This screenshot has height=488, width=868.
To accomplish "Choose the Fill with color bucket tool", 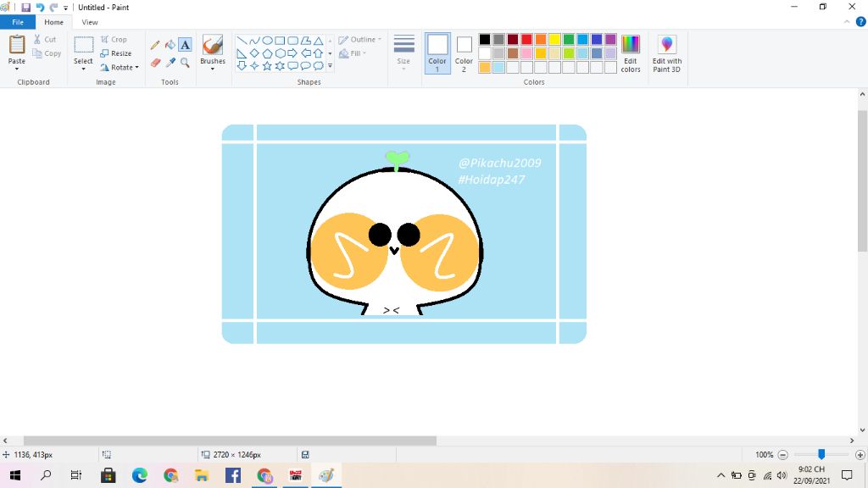I will pos(170,45).
